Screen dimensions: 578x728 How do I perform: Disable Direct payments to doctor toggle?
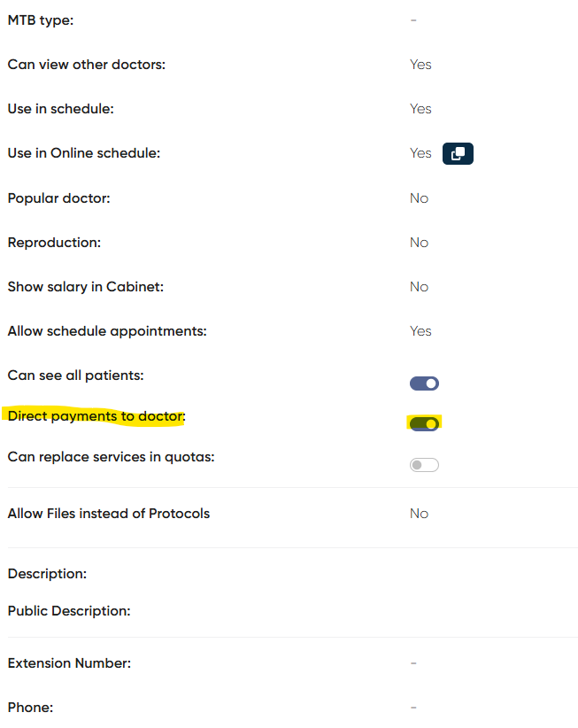point(424,423)
